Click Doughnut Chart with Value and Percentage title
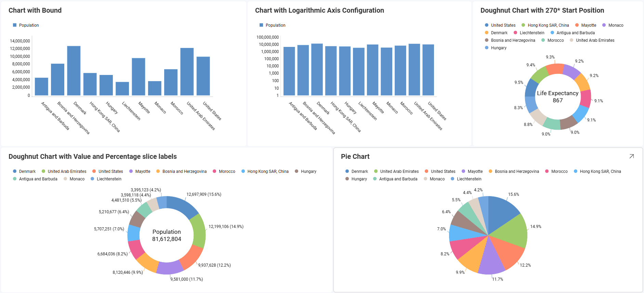The width and height of the screenshot is (644, 293). point(93,156)
